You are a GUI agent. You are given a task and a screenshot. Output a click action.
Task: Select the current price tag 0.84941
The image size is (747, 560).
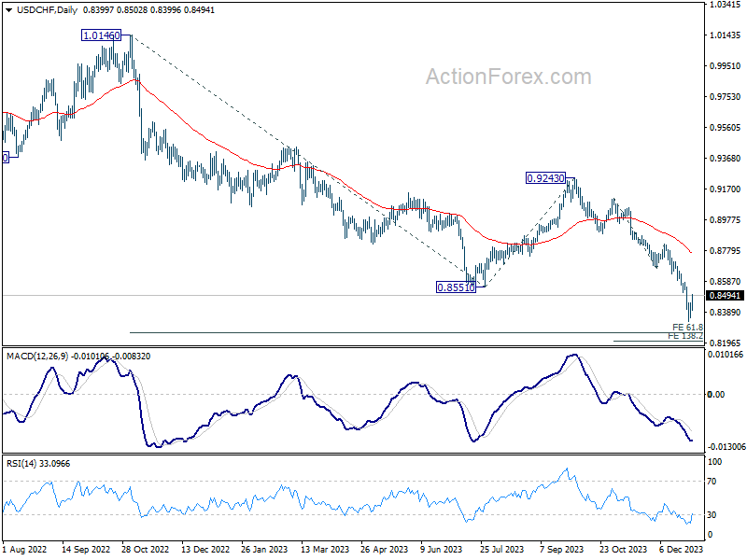tap(725, 296)
